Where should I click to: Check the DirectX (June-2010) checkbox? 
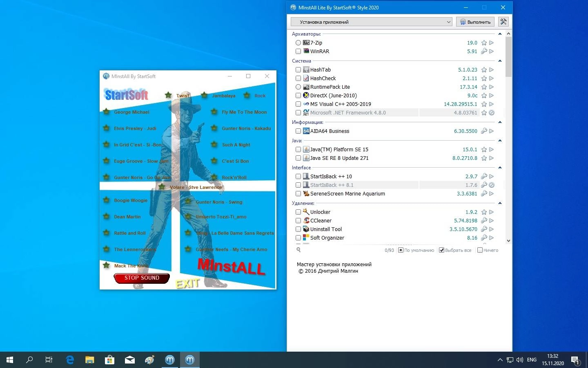[x=298, y=96]
